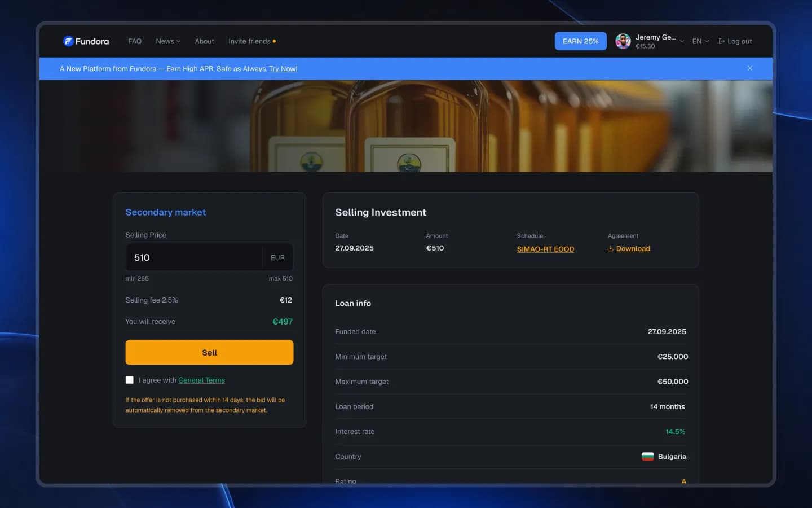
Task: Click the EUR currency label
Action: [x=277, y=258]
